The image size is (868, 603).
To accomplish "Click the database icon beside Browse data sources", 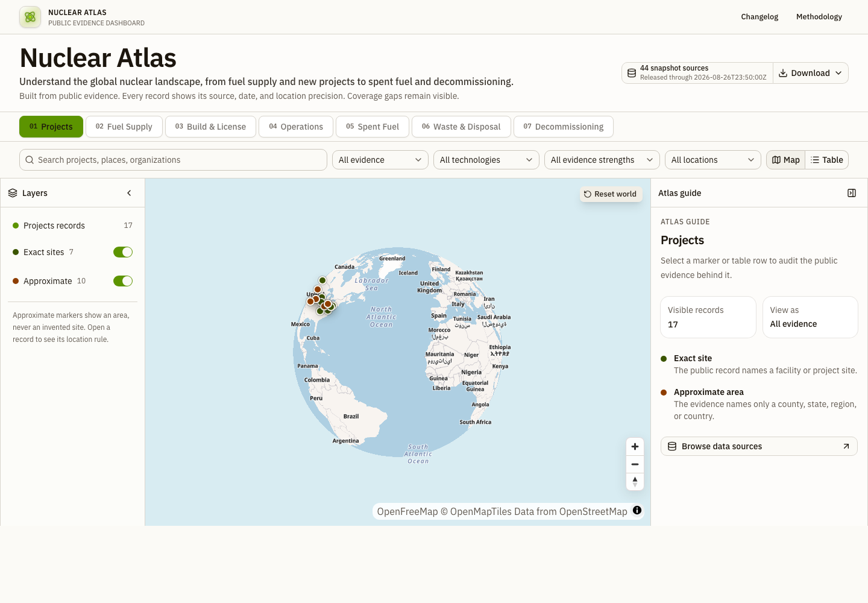I will pyautogui.click(x=672, y=446).
